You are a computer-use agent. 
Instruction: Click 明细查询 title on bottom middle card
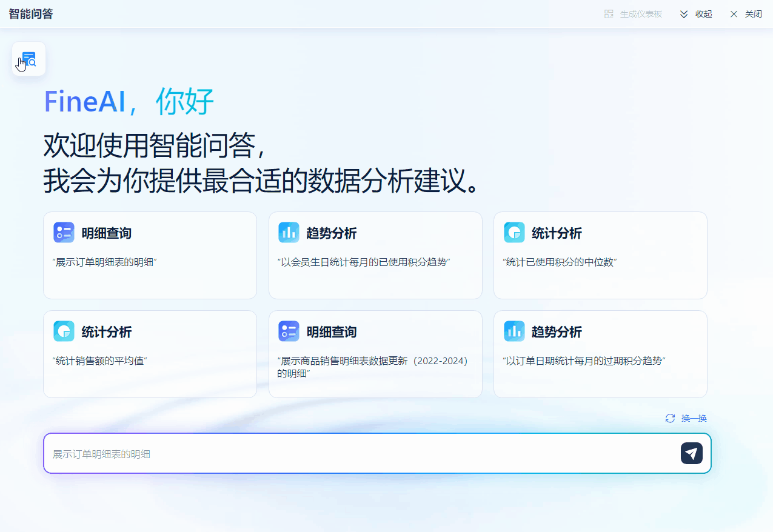(332, 332)
